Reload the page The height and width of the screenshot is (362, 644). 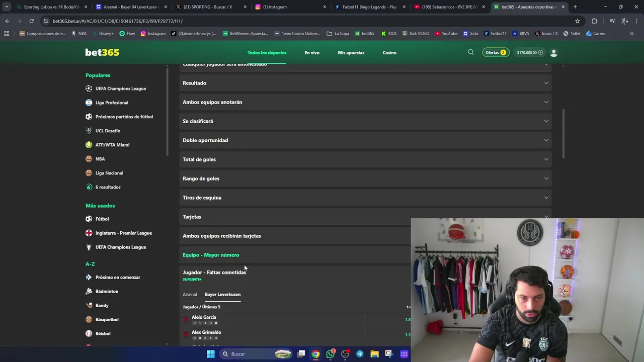coord(31,21)
